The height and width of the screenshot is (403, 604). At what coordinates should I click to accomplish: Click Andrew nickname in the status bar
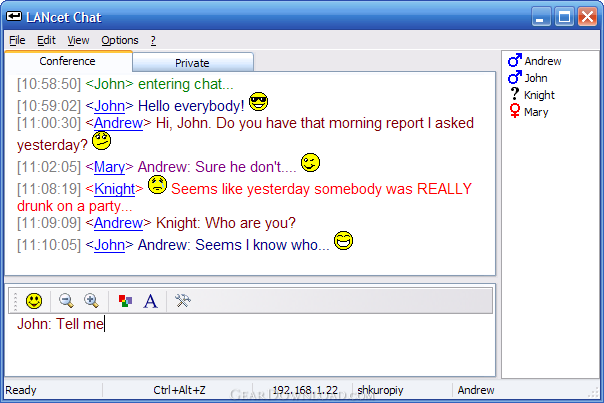(x=476, y=390)
